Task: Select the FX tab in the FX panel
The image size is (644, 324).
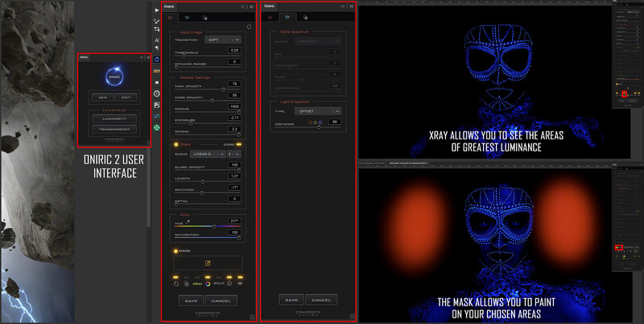Action: [287, 17]
